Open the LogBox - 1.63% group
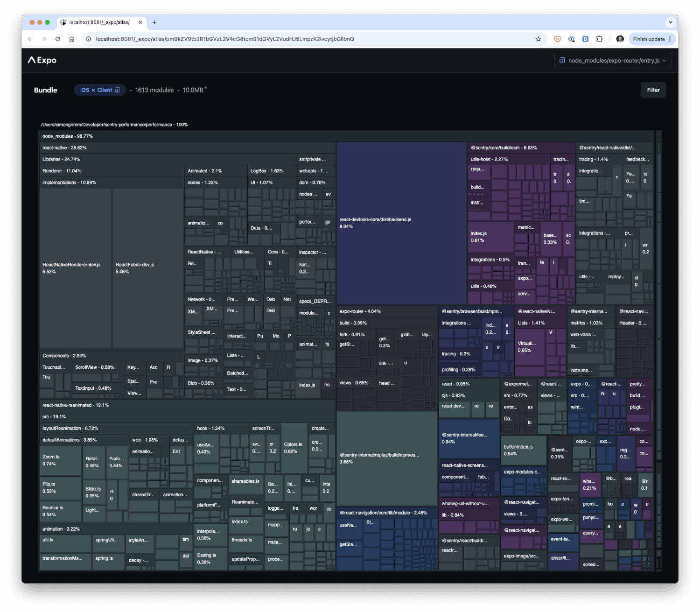The image size is (700, 612). 271,171
